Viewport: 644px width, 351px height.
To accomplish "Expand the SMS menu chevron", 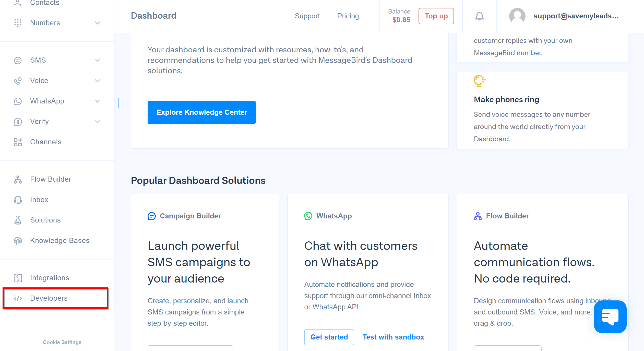I will 98,60.
